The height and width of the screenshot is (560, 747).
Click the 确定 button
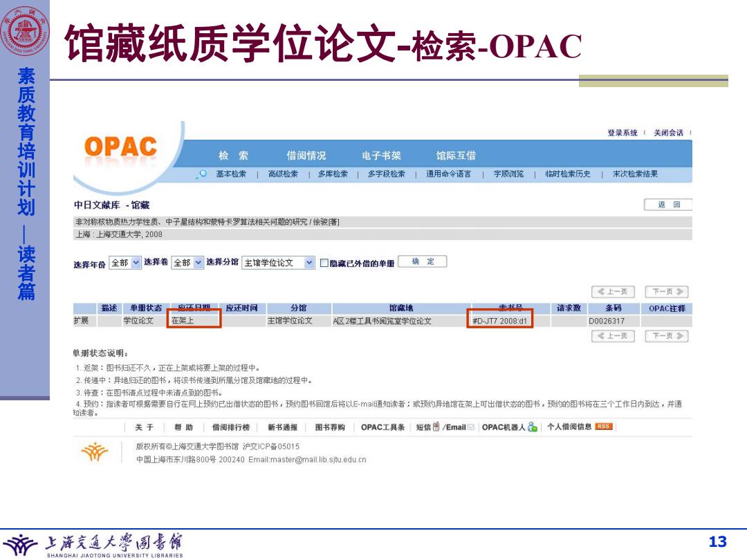422,261
